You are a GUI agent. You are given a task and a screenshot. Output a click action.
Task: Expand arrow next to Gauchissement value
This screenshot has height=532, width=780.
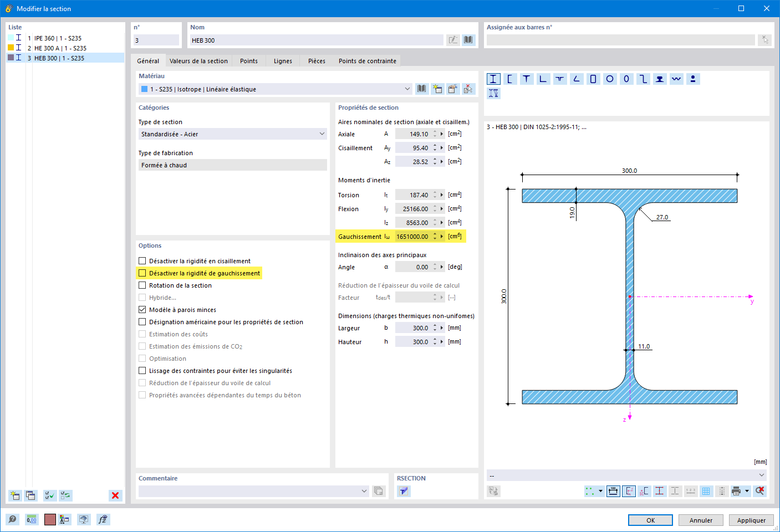442,236
